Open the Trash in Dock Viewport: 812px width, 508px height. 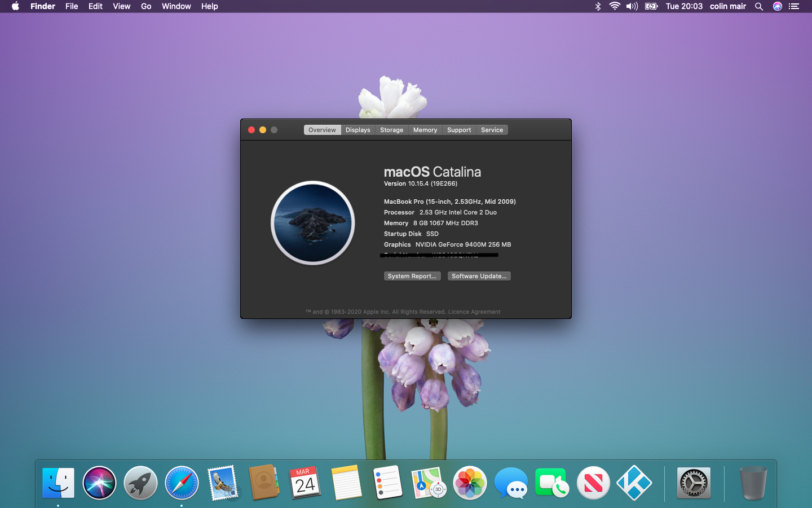[753, 483]
